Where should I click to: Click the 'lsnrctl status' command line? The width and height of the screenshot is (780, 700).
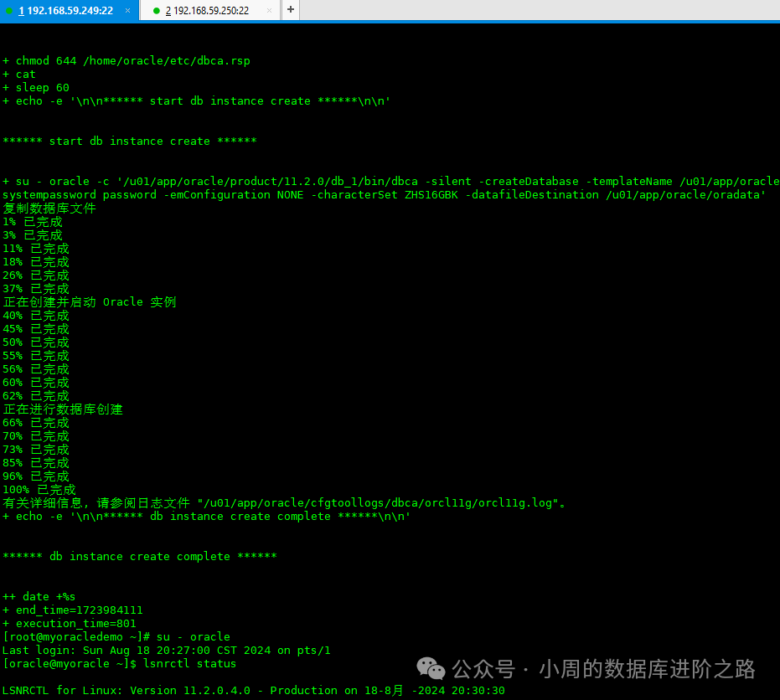pos(119,664)
